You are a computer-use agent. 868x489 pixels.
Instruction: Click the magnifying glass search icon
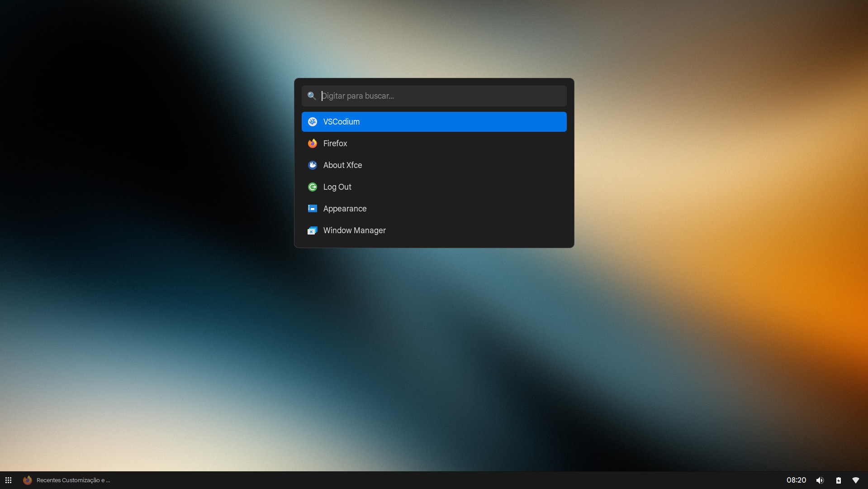click(312, 96)
